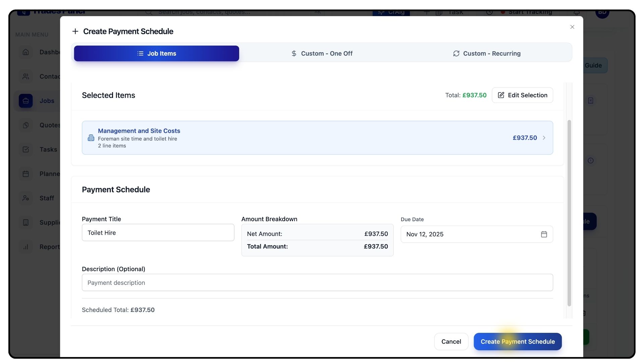Click the Payment description input field
This screenshot has width=644, height=362.
pyautogui.click(x=317, y=283)
